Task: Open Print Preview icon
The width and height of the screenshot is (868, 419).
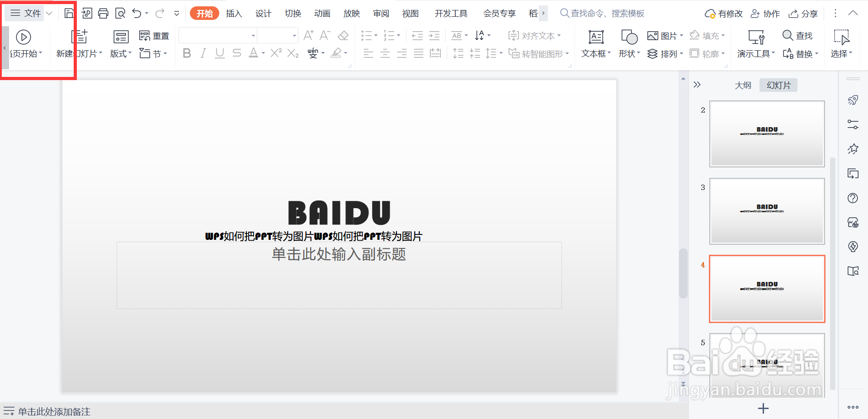Action: click(120, 13)
